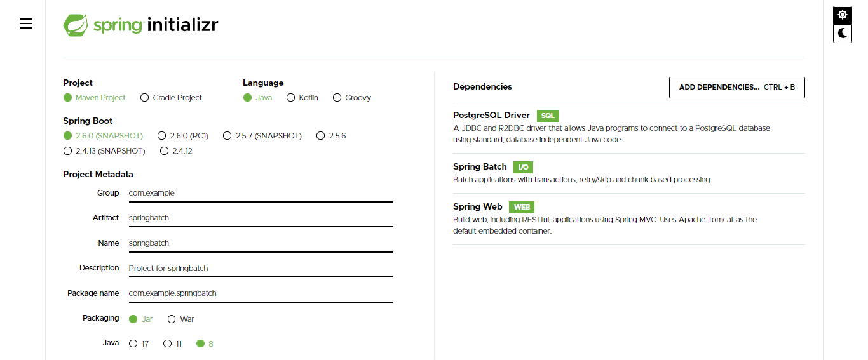Image resolution: width=868 pixels, height=360 pixels.
Task: Pick Spring Boot version 2.5.6
Action: [x=321, y=136]
